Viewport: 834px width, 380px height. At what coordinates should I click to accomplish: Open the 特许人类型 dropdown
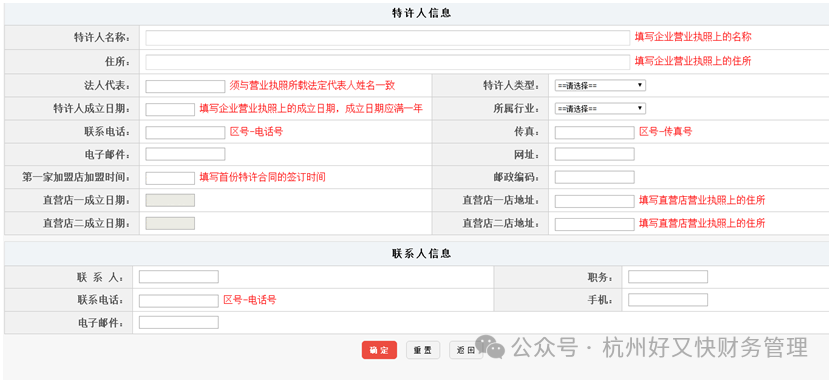click(x=600, y=85)
